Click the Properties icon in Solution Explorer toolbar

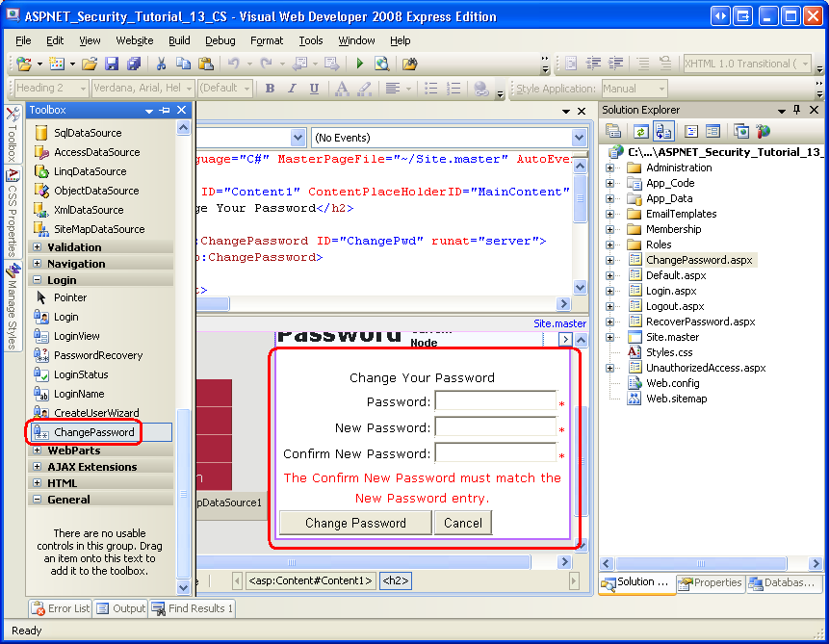613,131
